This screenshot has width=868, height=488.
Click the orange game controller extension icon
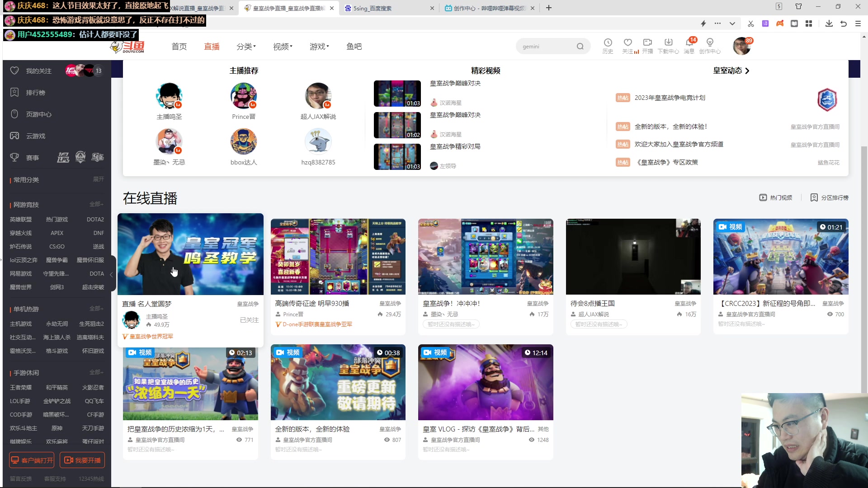pos(780,23)
